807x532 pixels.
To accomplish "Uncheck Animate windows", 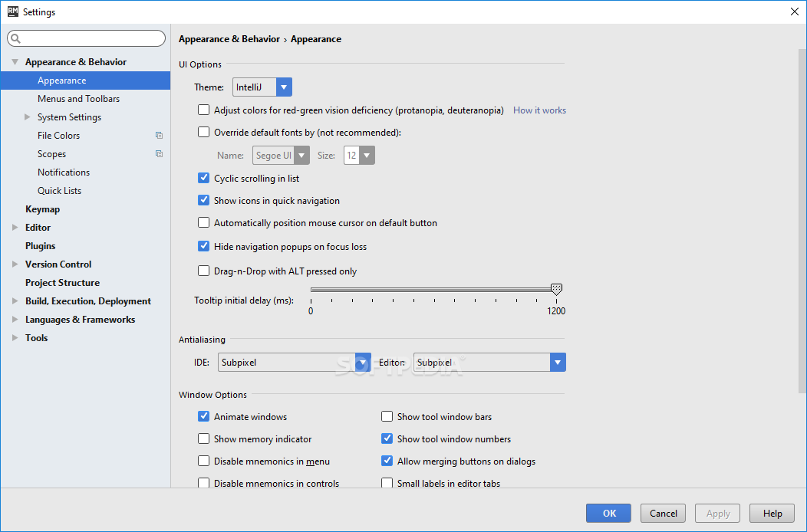I will [x=204, y=416].
